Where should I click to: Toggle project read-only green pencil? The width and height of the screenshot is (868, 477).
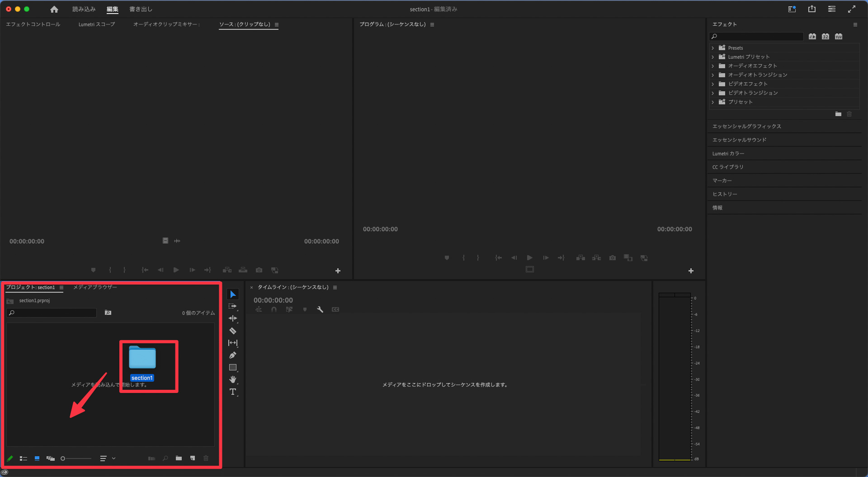pos(10,458)
